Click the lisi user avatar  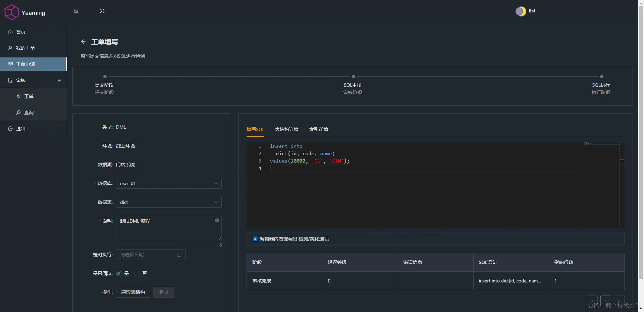(521, 11)
